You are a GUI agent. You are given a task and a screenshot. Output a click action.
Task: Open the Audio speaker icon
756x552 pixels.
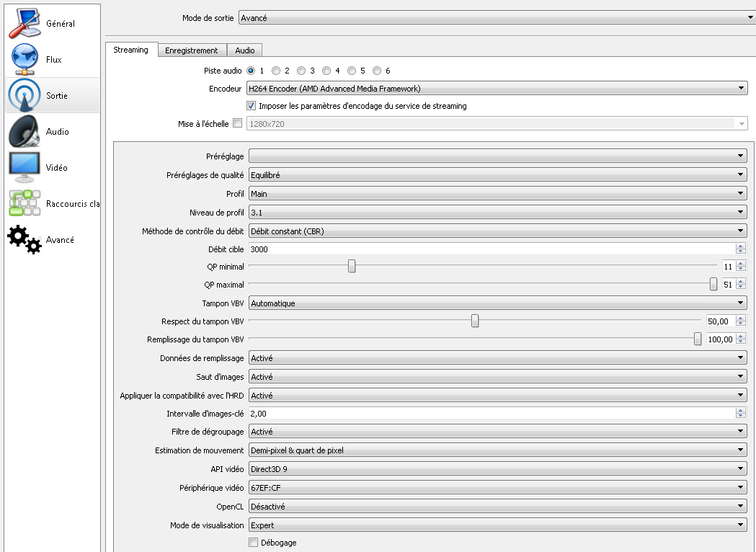pyautogui.click(x=24, y=131)
